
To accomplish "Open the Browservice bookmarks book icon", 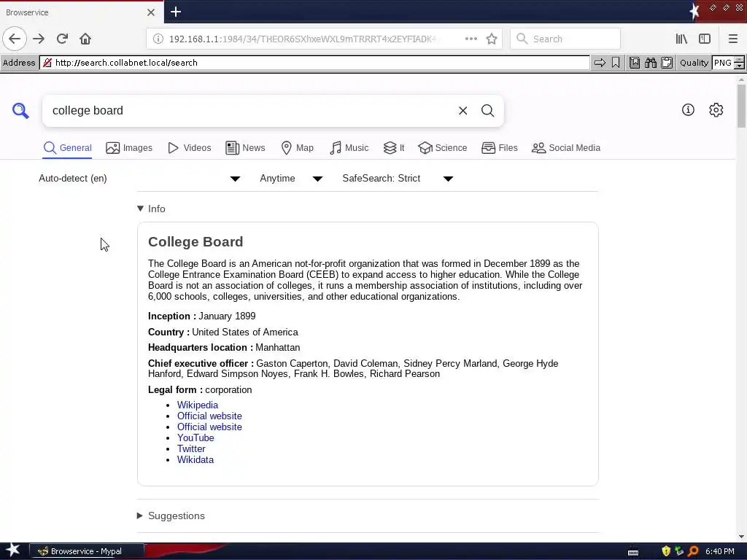I will (x=635, y=63).
